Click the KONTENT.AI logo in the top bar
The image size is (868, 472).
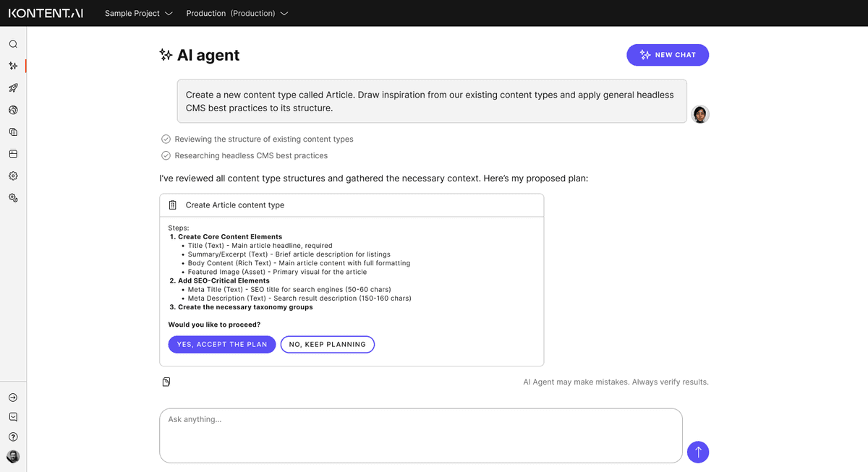point(45,12)
